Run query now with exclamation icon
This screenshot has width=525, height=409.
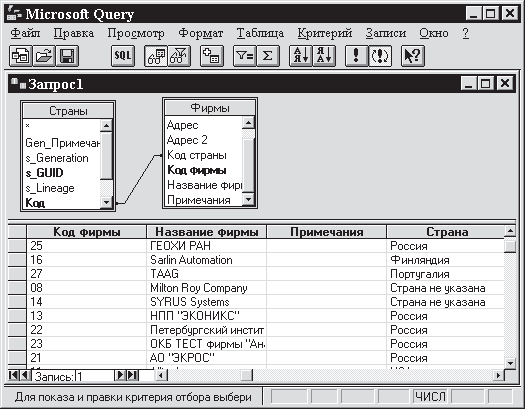coord(356,56)
